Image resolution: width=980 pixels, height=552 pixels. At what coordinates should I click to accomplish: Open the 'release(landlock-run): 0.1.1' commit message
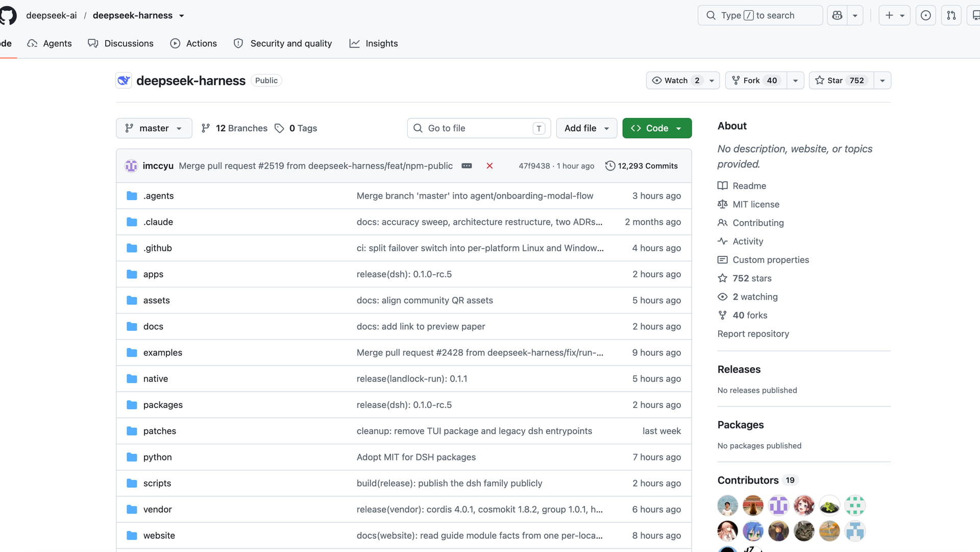tap(412, 378)
